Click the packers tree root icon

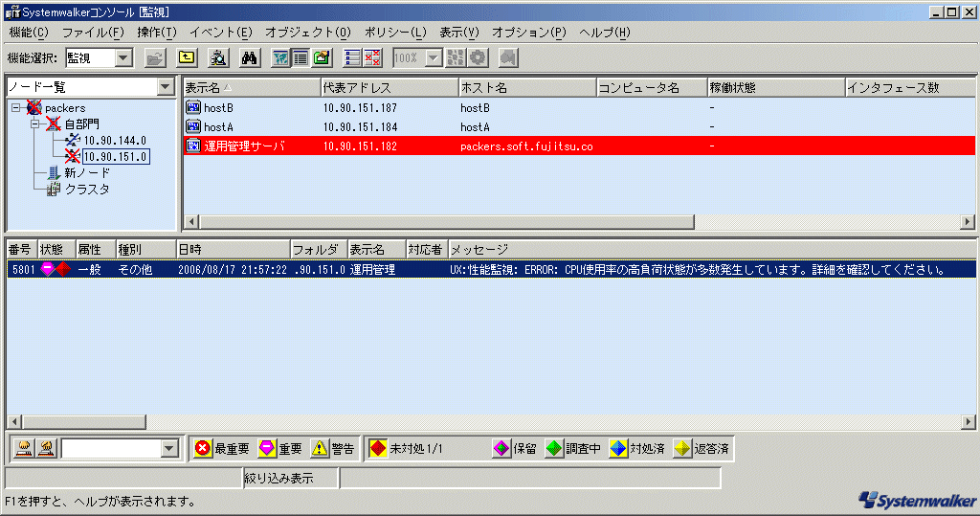(33, 107)
